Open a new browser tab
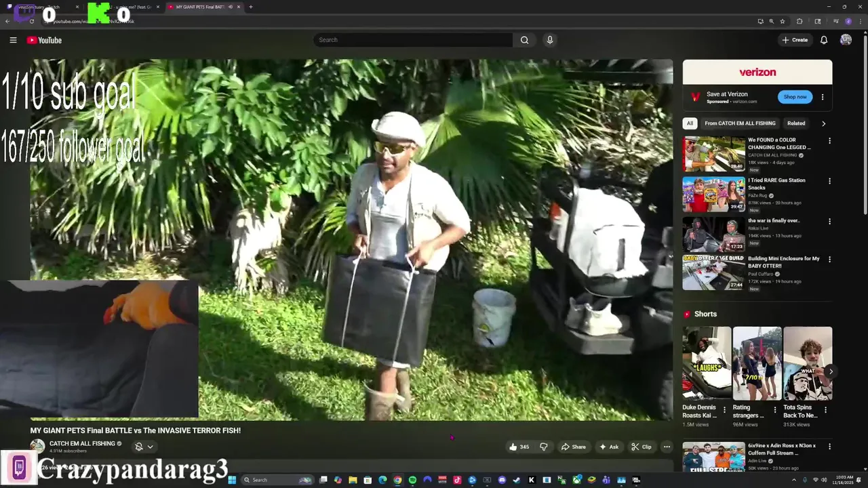This screenshot has height=488, width=868. 251,7
